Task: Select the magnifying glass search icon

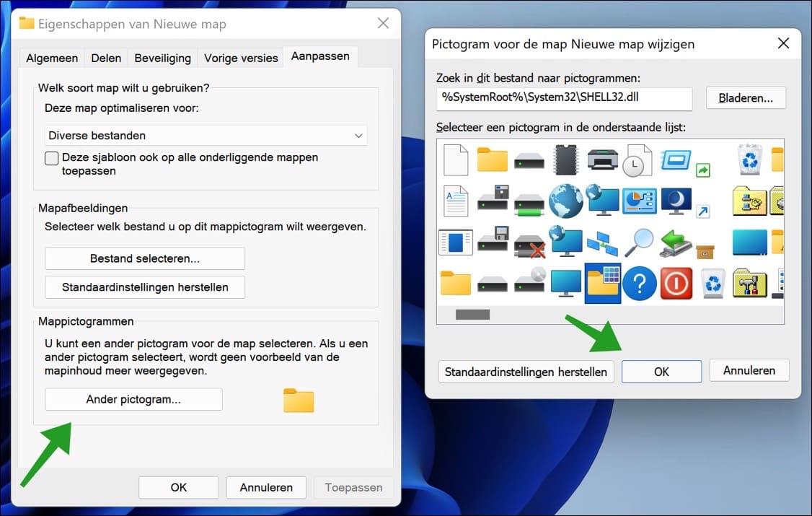Action: 640,242
